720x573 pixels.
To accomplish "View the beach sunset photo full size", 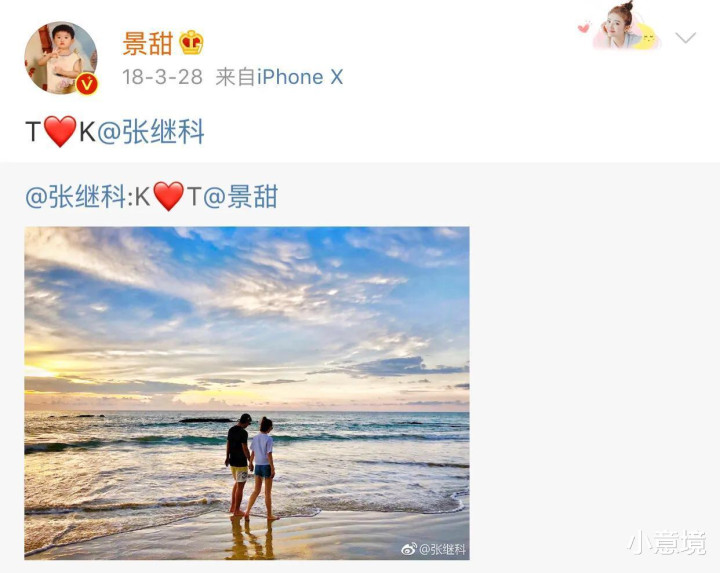I will 247,393.
